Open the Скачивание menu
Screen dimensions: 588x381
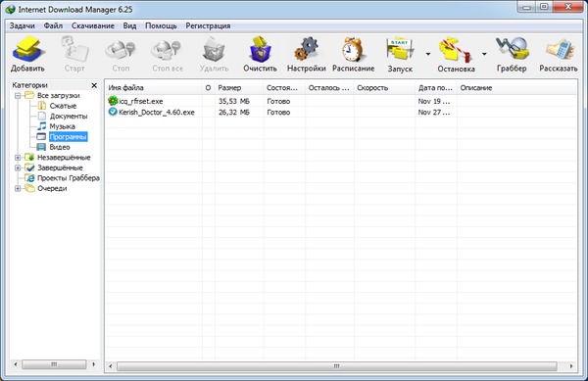pyautogui.click(x=93, y=25)
